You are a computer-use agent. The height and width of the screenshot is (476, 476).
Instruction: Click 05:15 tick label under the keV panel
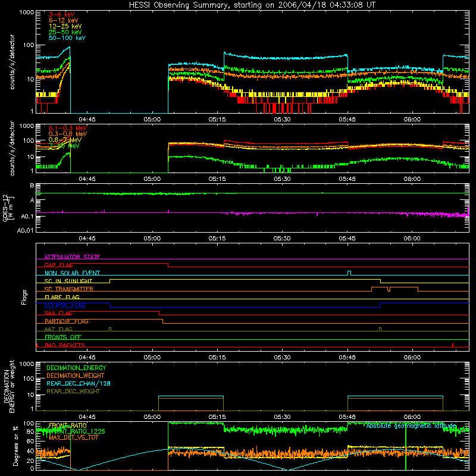click(217, 120)
